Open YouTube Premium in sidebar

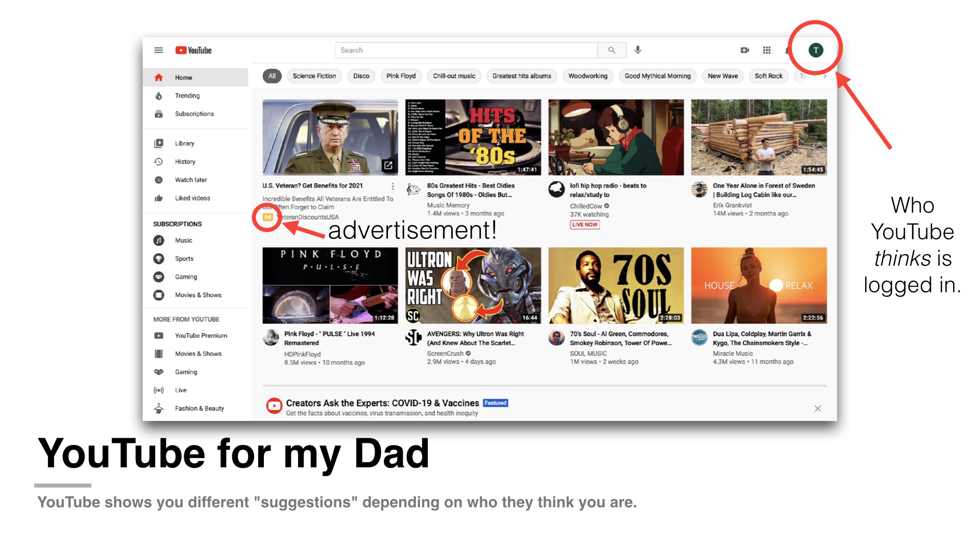point(196,335)
